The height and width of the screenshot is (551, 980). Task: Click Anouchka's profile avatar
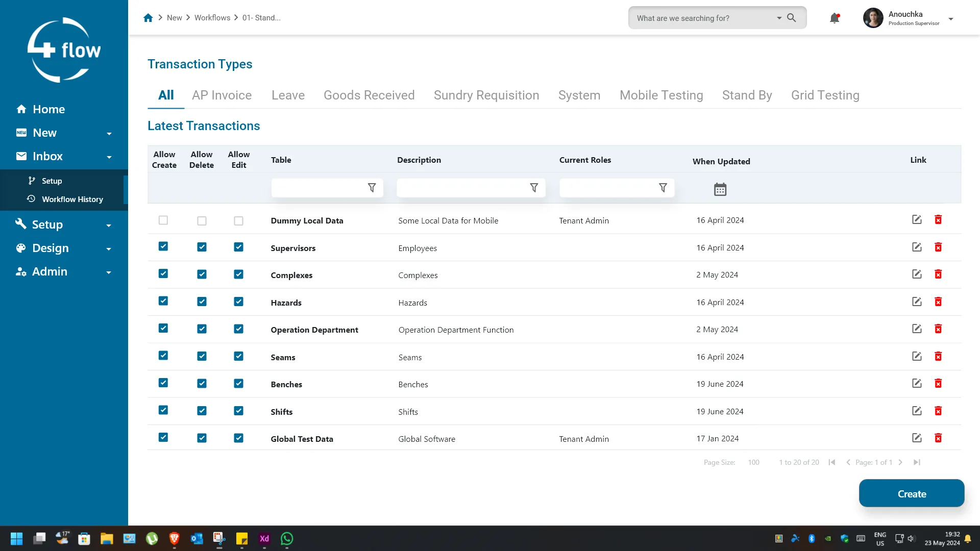tap(873, 18)
